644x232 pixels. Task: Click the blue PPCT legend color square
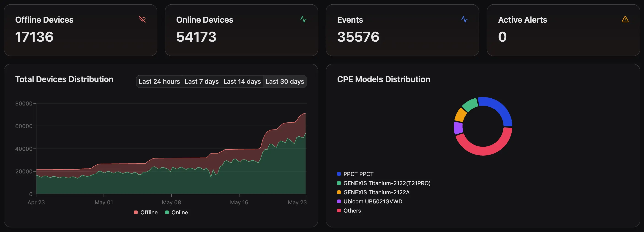coord(339,174)
